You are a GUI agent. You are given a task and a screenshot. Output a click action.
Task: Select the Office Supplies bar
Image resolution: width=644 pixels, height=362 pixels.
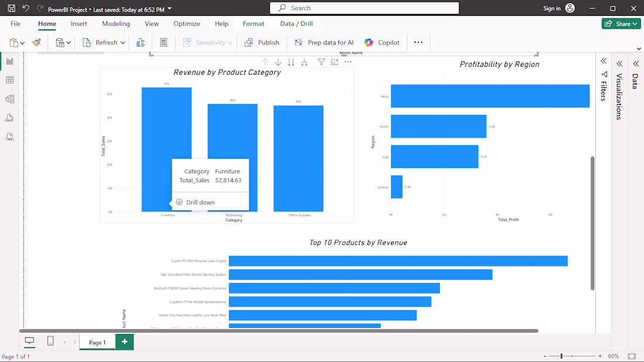[299, 159]
